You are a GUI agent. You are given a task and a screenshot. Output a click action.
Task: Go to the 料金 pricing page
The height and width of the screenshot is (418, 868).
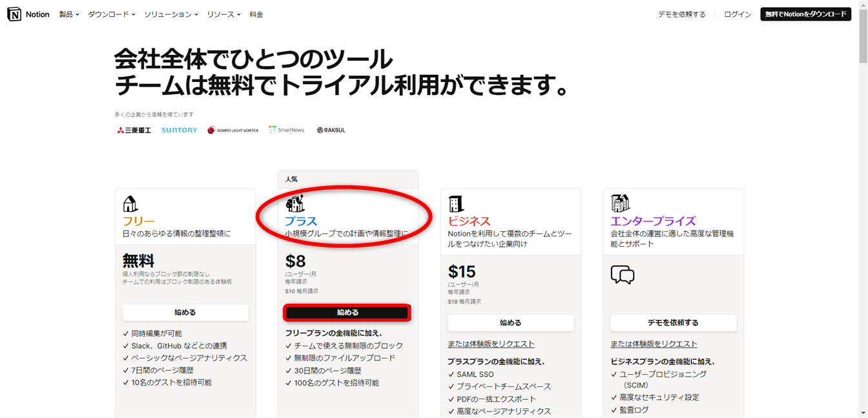click(x=256, y=14)
